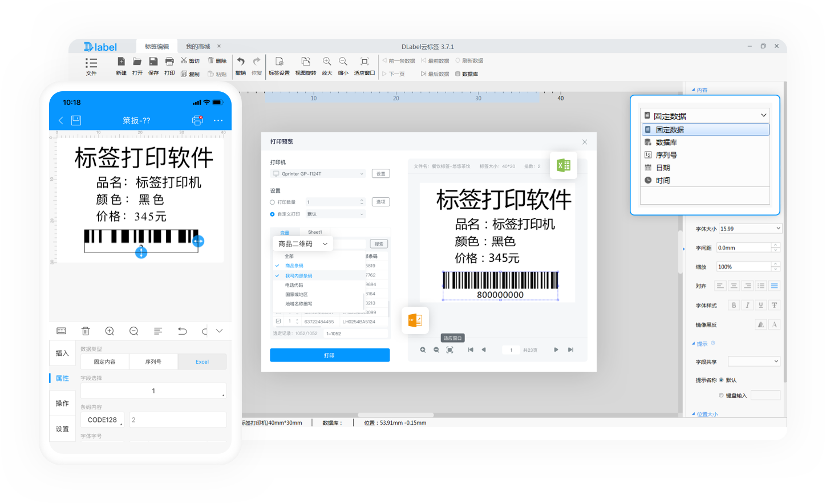826x504 pixels.
Task: Go to previous preview page
Action: [x=484, y=350]
